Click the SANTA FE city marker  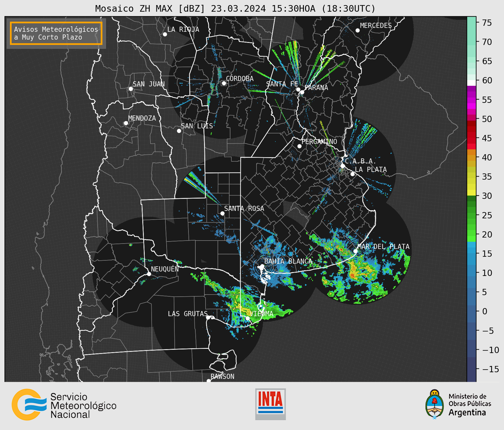point(298,89)
